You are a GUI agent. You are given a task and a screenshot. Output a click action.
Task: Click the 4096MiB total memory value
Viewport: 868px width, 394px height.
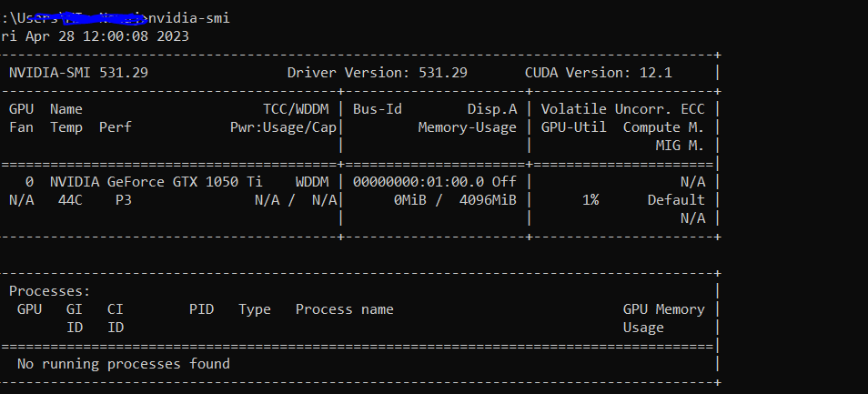tap(488, 200)
